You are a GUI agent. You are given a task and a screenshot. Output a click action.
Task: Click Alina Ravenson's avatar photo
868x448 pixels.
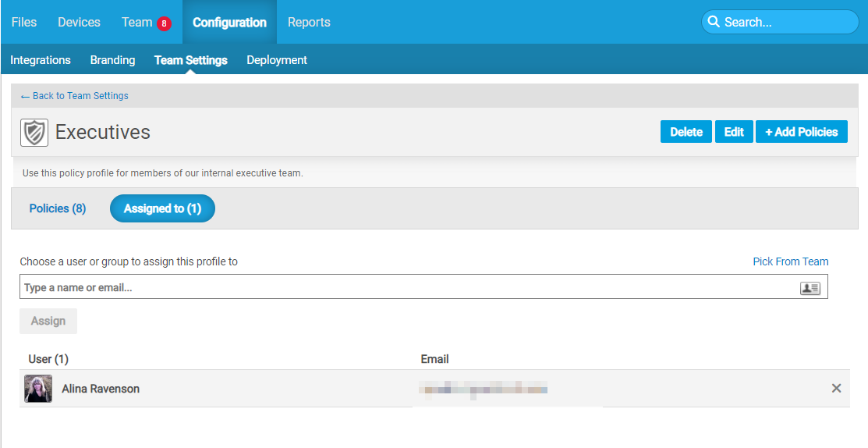[x=38, y=389]
